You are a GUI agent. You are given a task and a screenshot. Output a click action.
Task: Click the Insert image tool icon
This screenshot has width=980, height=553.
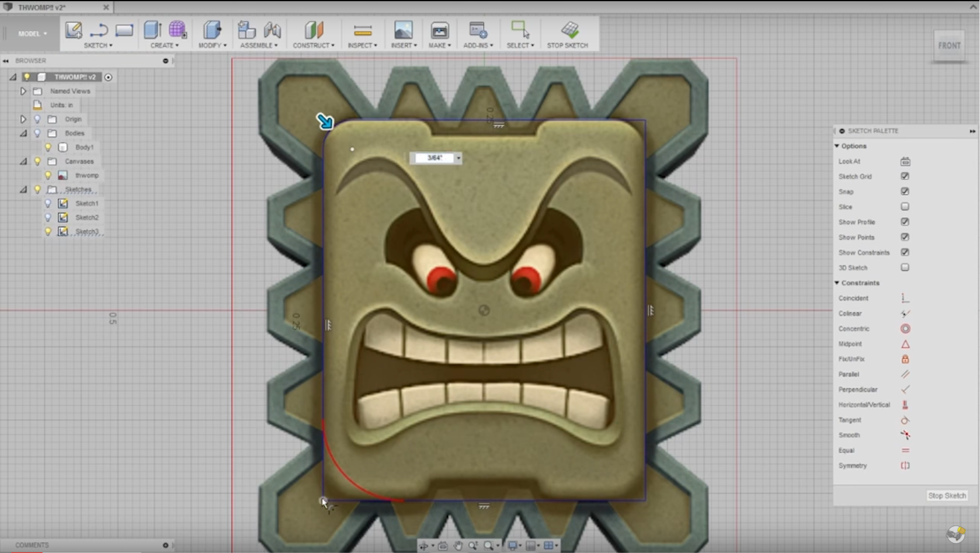click(404, 30)
